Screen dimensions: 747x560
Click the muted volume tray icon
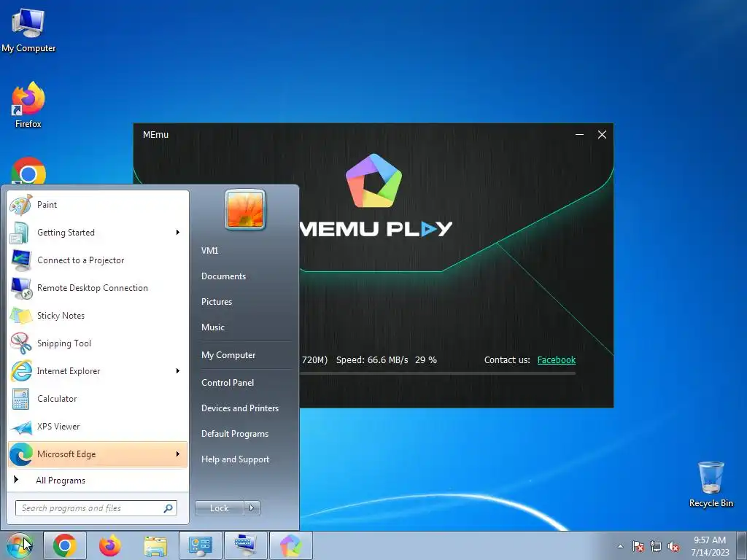[x=673, y=546]
